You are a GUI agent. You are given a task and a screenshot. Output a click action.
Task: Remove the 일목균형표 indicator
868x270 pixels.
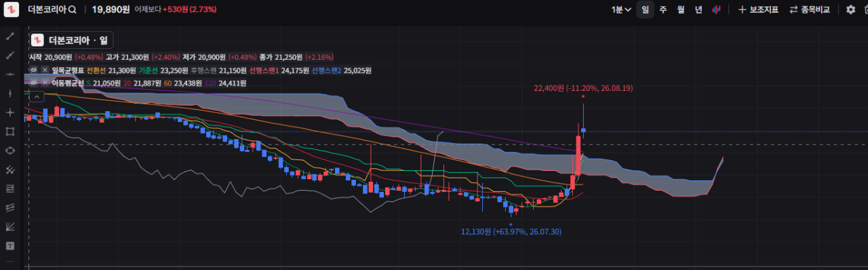(45, 70)
